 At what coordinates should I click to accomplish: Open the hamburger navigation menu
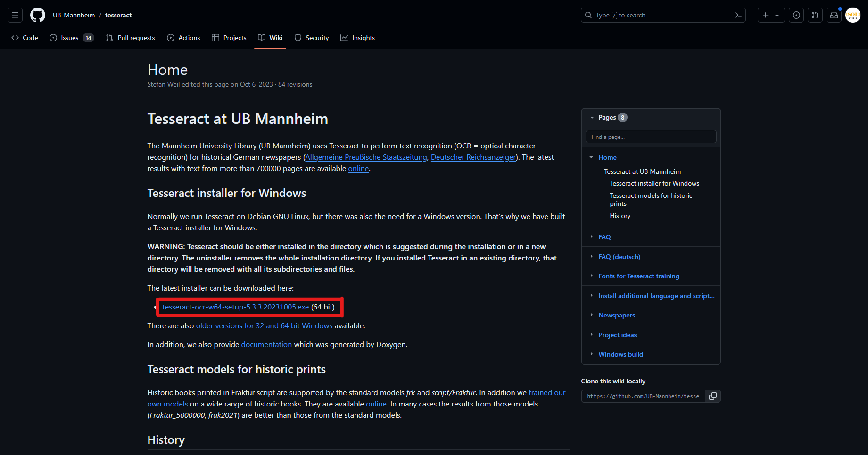[15, 15]
